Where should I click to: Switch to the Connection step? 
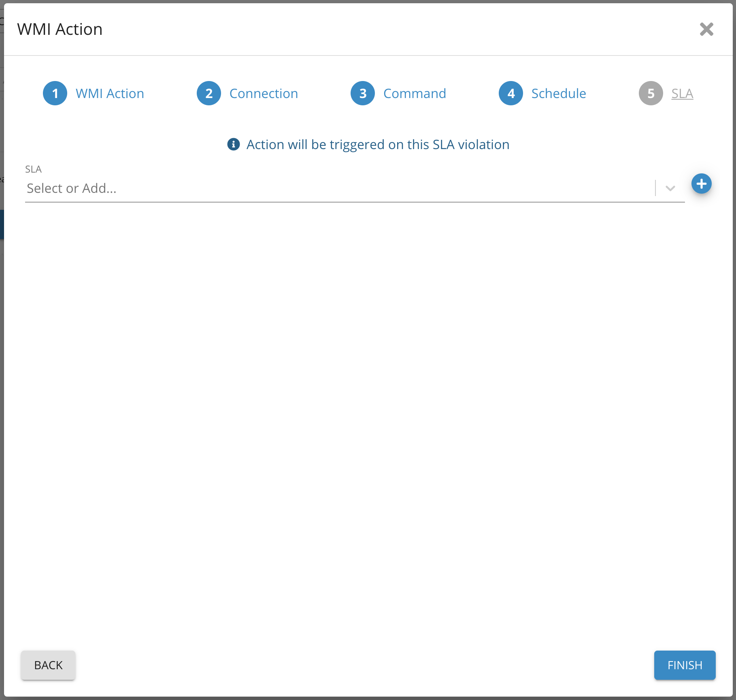[264, 94]
